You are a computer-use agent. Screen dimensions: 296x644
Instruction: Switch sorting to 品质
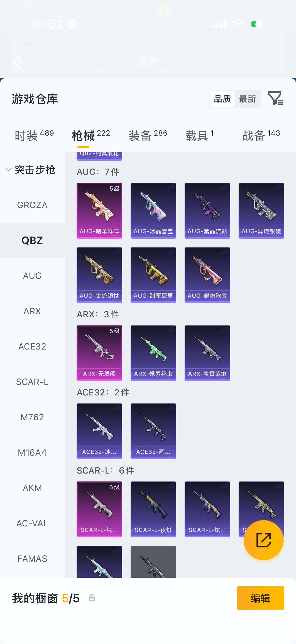222,99
